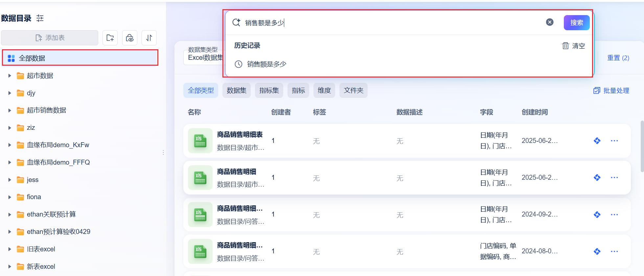The image size is (644, 276).
Task: Click the 批量处理 batch processing button
Action: point(611,90)
